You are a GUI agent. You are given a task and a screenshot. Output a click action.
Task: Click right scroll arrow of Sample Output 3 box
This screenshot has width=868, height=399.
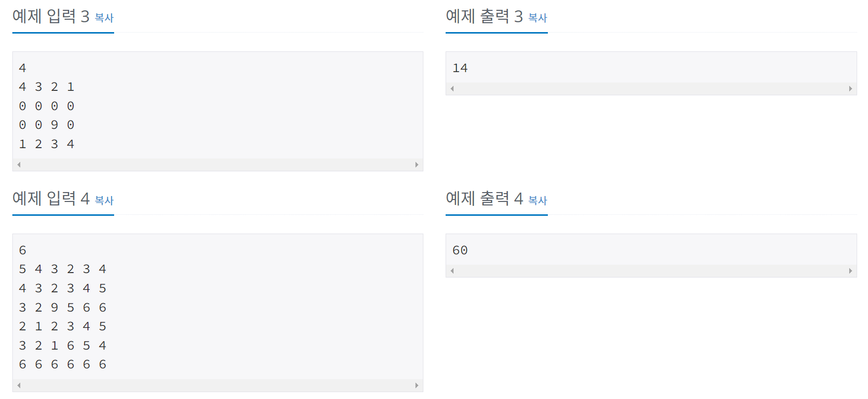(x=852, y=88)
